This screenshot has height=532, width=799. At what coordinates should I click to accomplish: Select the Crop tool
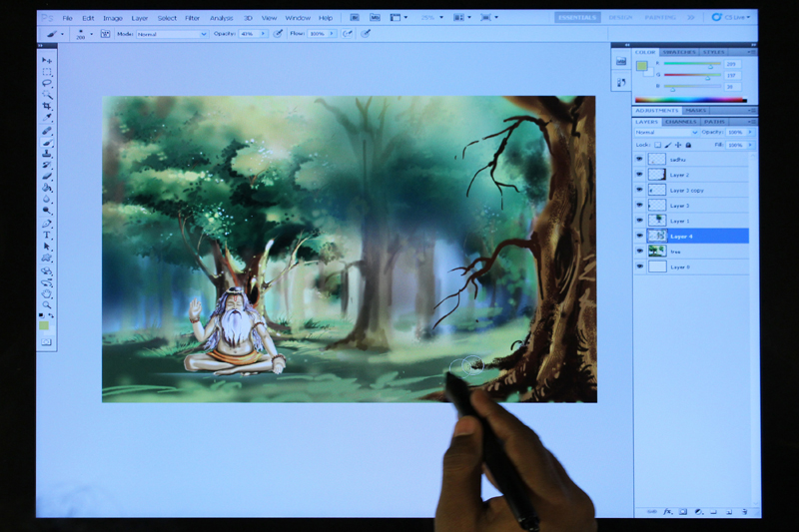pyautogui.click(x=47, y=106)
